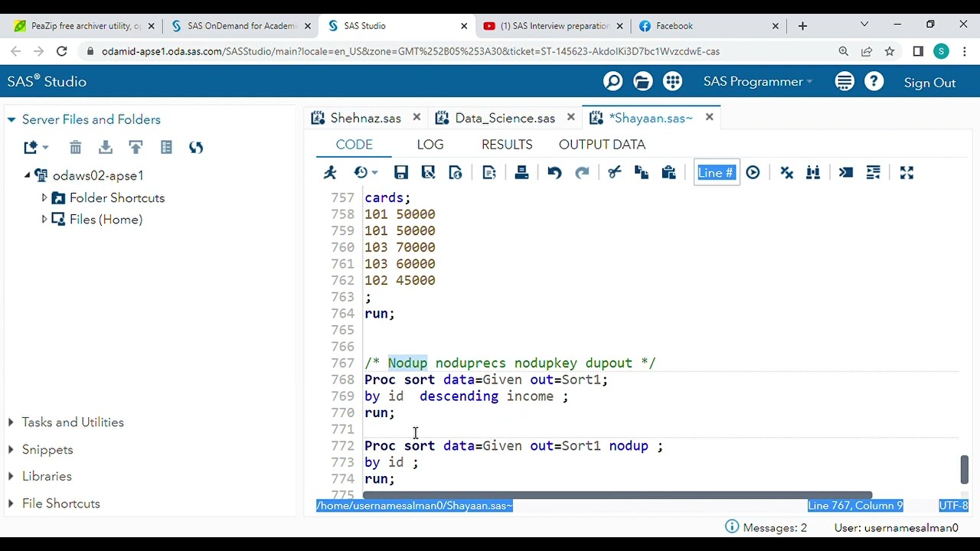The width and height of the screenshot is (980, 551).
Task: Redo the last undone edit
Action: pyautogui.click(x=582, y=173)
